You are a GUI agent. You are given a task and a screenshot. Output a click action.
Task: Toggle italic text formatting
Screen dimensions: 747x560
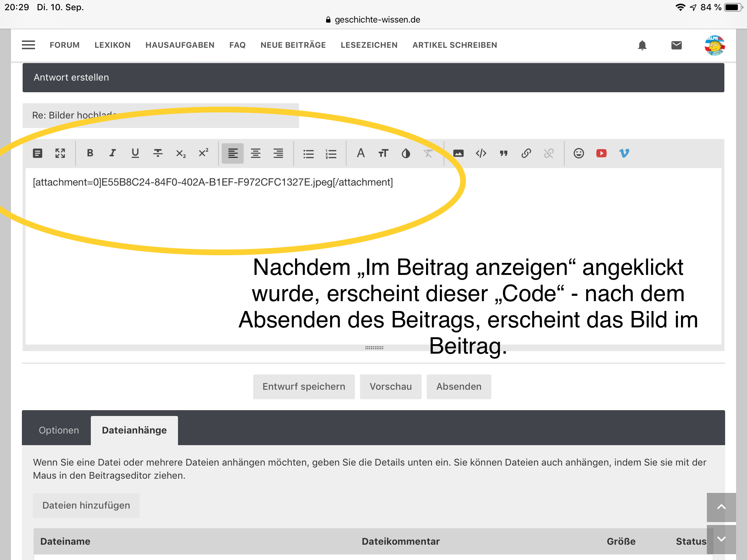coord(112,153)
